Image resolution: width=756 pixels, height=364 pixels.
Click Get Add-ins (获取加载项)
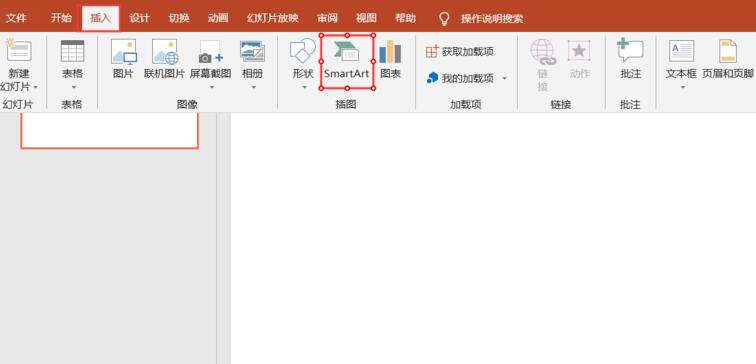459,52
